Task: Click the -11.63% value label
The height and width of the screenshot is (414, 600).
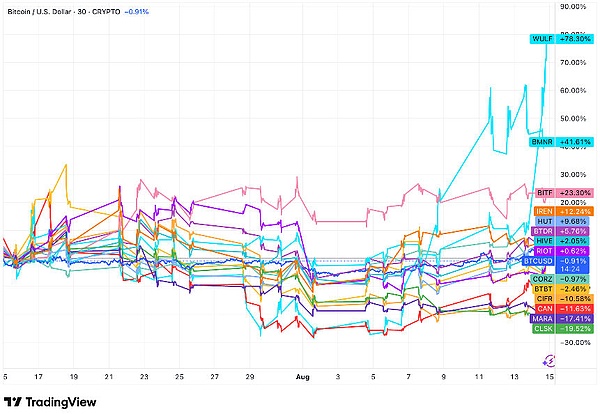Action: pyautogui.click(x=575, y=309)
